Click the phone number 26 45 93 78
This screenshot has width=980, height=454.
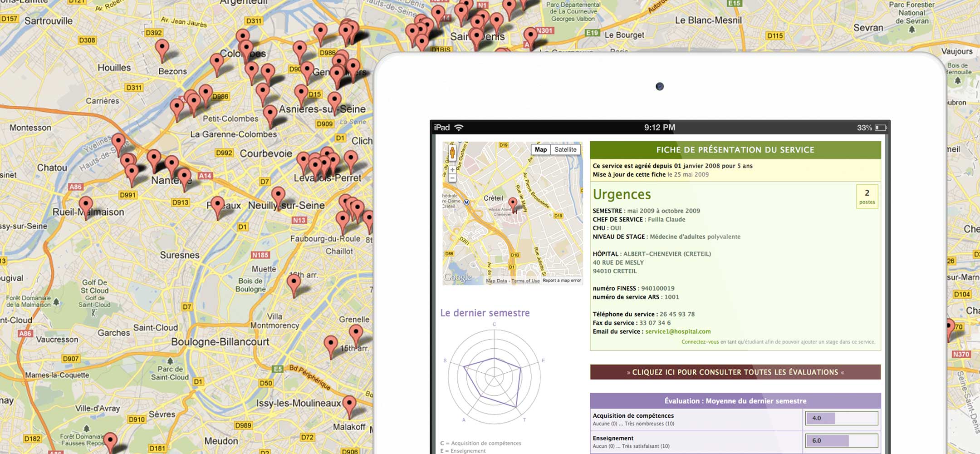677,314
